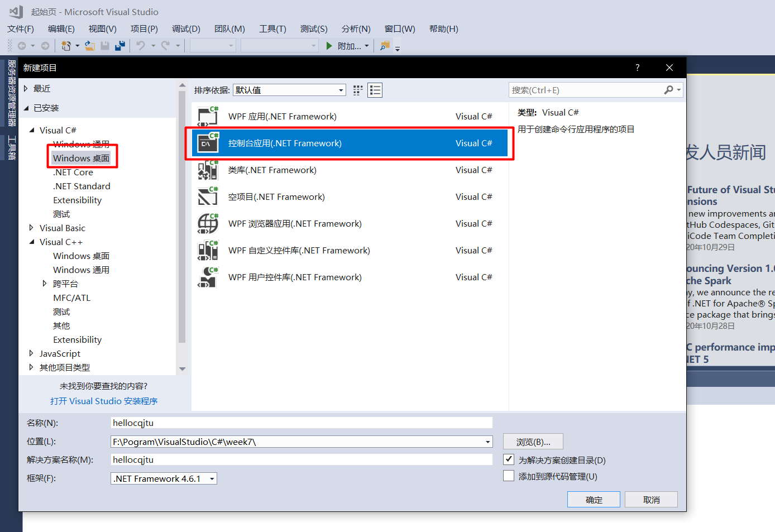Click the open file folder icon
The image size is (775, 532).
pos(89,46)
